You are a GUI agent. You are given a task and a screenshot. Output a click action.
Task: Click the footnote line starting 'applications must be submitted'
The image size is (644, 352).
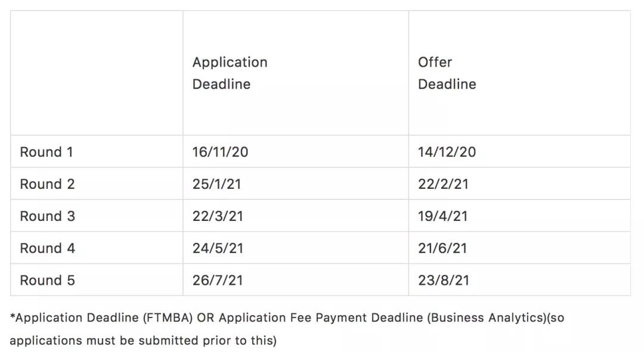(x=143, y=341)
